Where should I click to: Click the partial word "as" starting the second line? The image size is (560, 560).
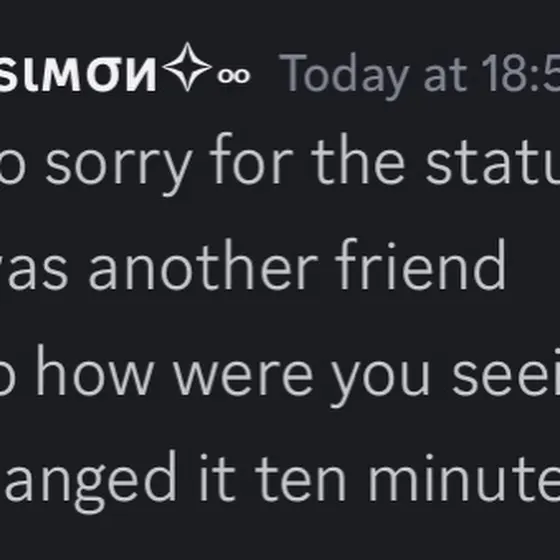coord(34,273)
